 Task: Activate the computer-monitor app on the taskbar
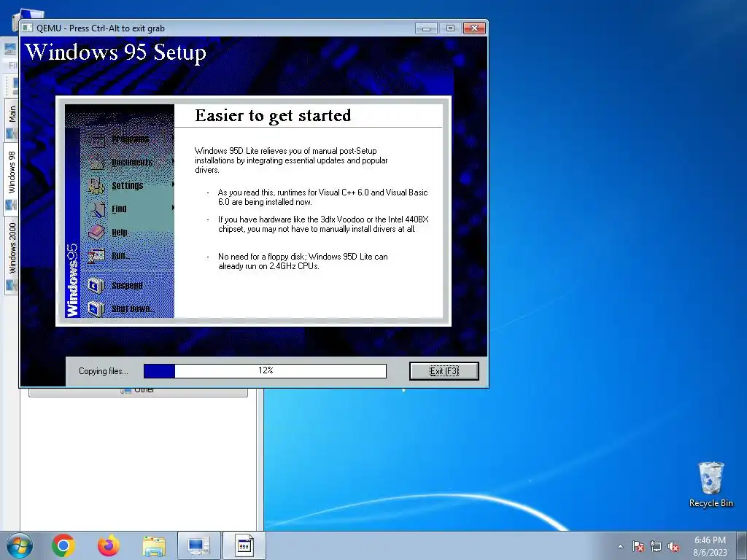pos(199,545)
